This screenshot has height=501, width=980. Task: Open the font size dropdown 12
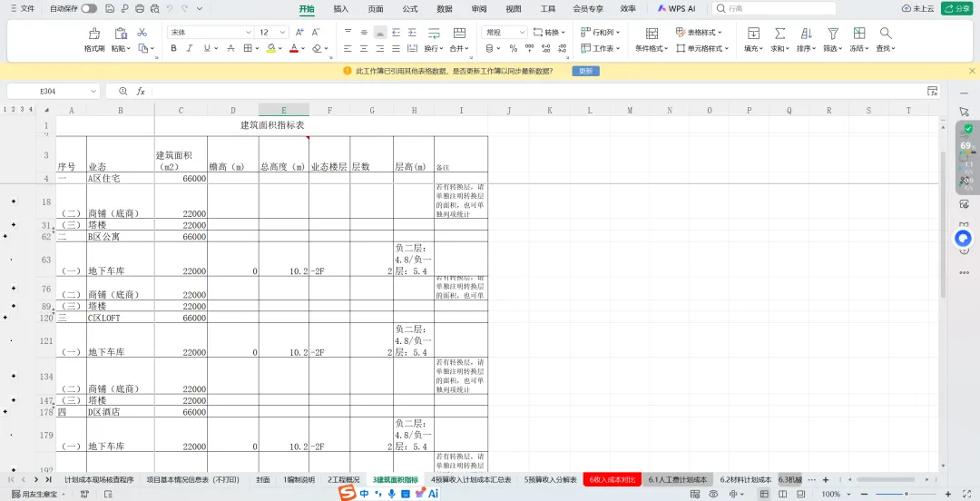(282, 32)
